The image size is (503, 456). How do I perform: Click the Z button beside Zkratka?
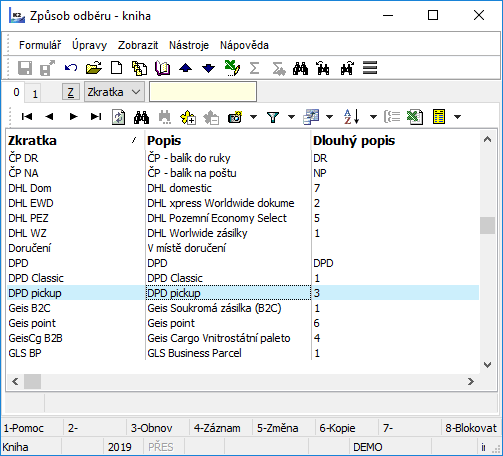tap(71, 92)
